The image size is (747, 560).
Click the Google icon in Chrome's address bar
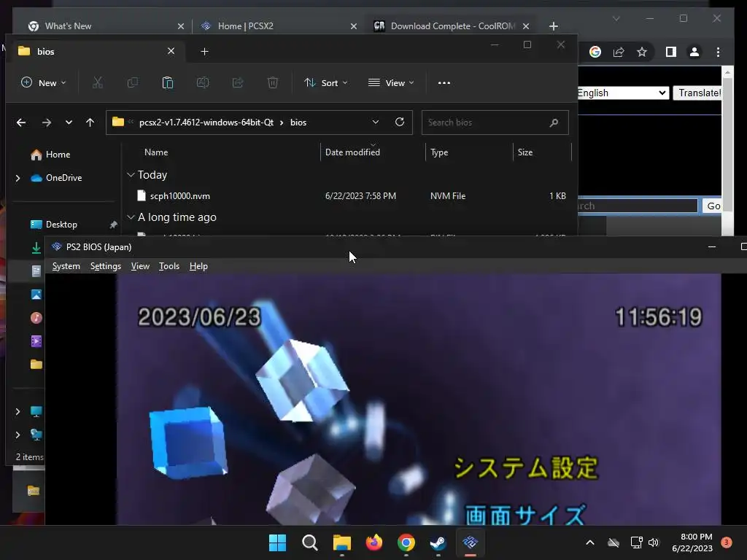point(595,52)
